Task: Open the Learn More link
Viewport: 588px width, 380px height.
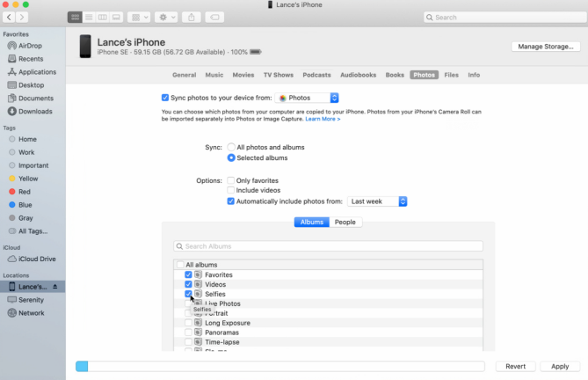Action: pyautogui.click(x=323, y=119)
